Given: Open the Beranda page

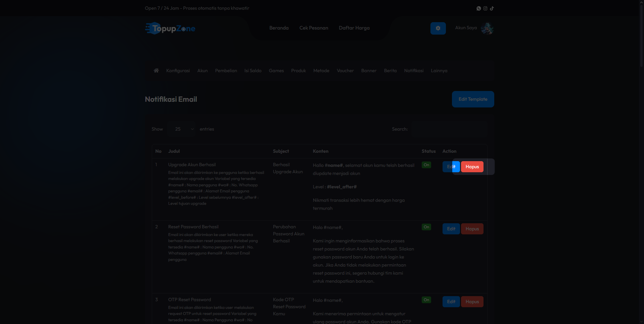Looking at the screenshot, I should point(279,28).
